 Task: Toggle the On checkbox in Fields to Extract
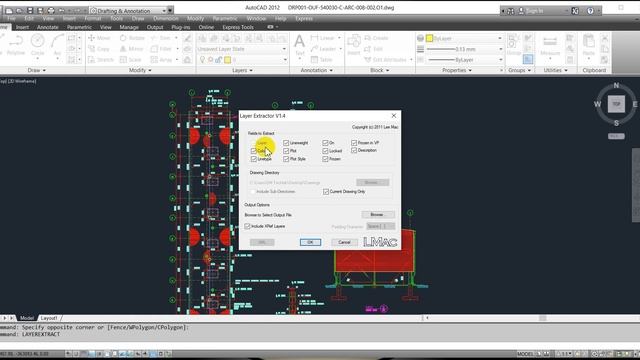(325, 143)
